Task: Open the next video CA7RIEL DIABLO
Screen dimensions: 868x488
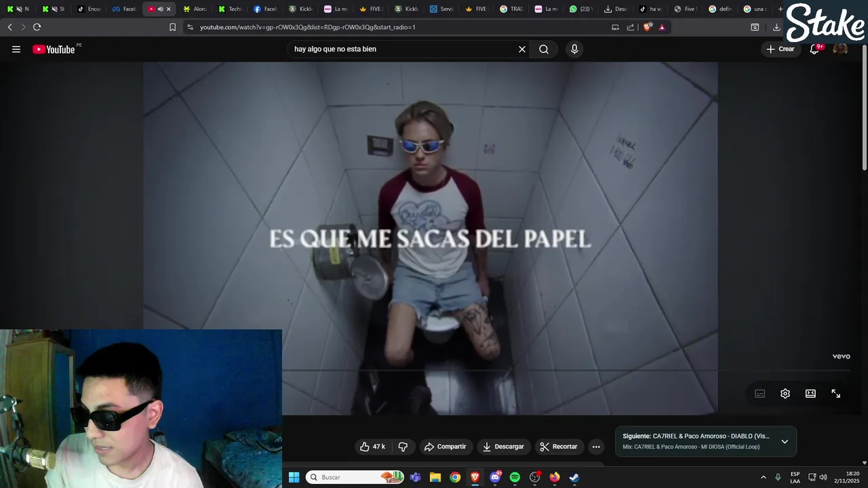Action: [697, 436]
